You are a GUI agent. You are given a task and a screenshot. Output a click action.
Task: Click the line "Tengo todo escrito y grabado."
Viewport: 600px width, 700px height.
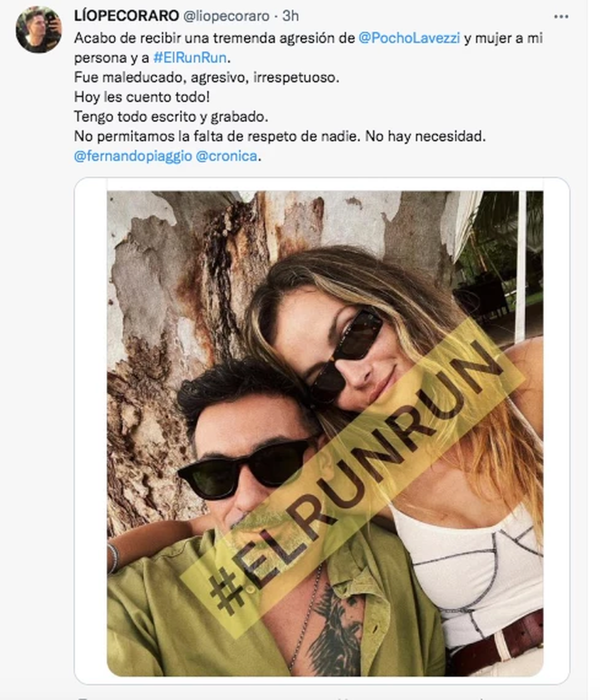171,117
